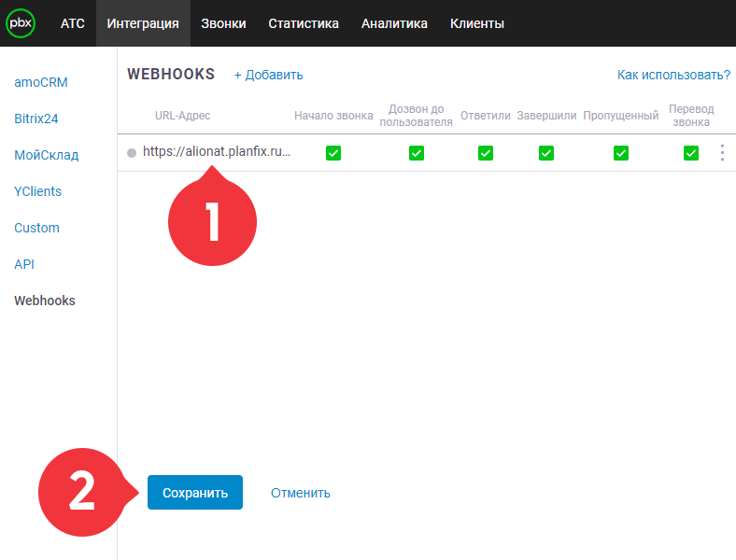Viewport: 736px width, 560px height.
Task: Click the URL-Адрес column header
Action: 182,116
